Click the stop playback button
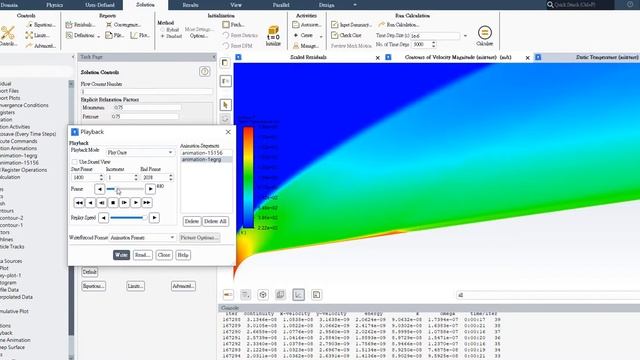This screenshot has width=640, height=360. [x=113, y=202]
